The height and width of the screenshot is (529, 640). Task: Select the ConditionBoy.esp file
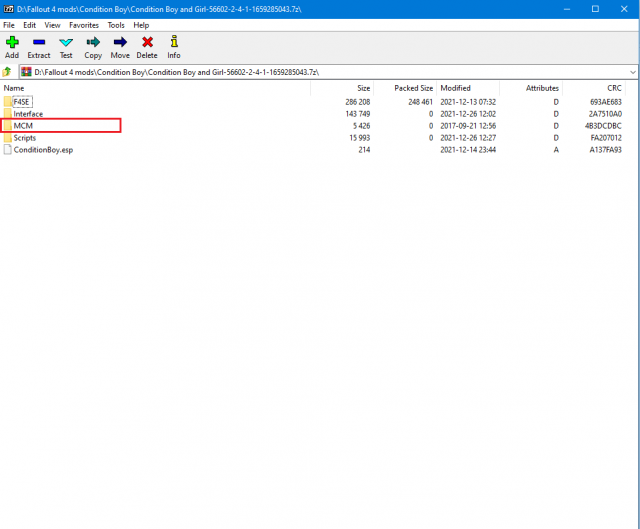click(x=43, y=150)
